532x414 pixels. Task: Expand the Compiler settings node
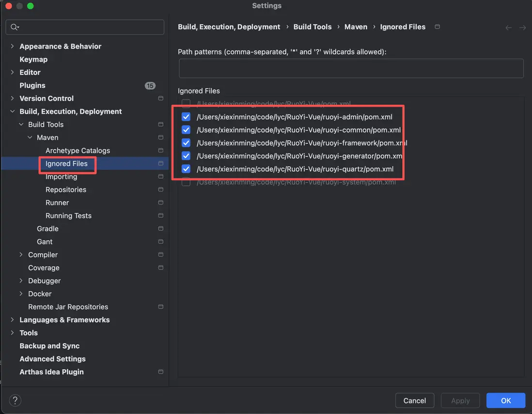(x=21, y=255)
